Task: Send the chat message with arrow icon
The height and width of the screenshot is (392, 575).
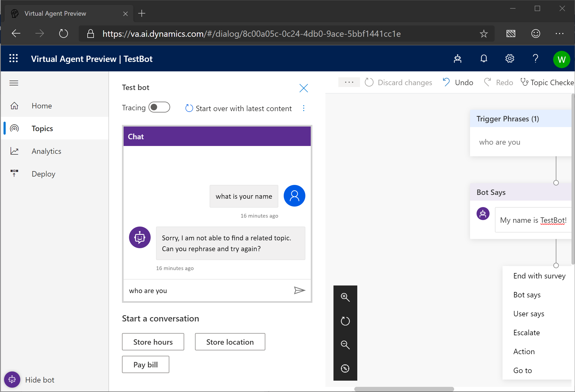Action: pos(299,290)
